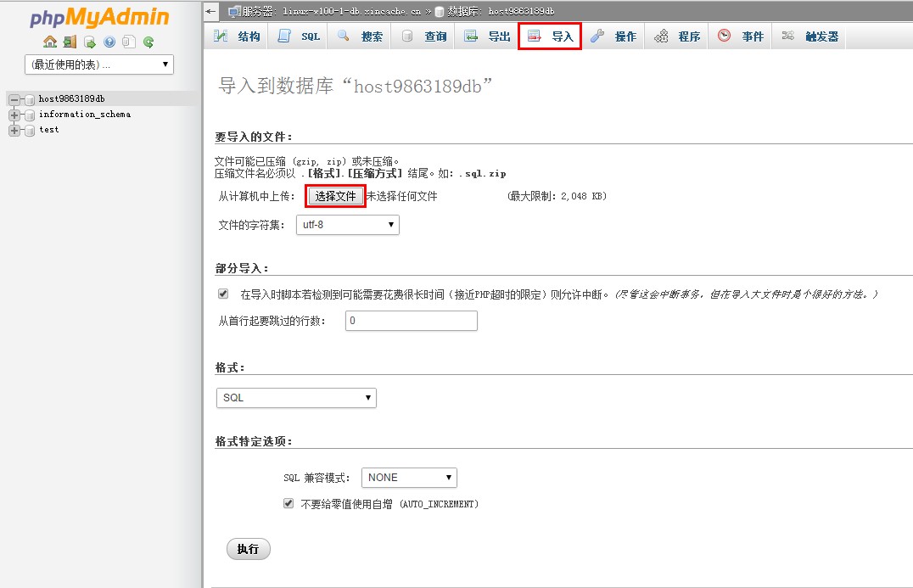Switch to the 结构 (Structure) tab

tap(238, 36)
